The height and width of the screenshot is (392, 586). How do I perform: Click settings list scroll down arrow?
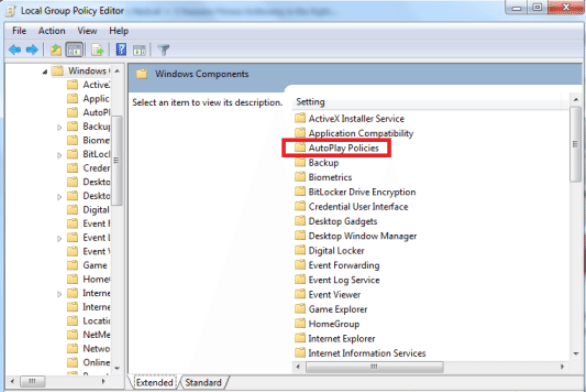click(x=576, y=354)
